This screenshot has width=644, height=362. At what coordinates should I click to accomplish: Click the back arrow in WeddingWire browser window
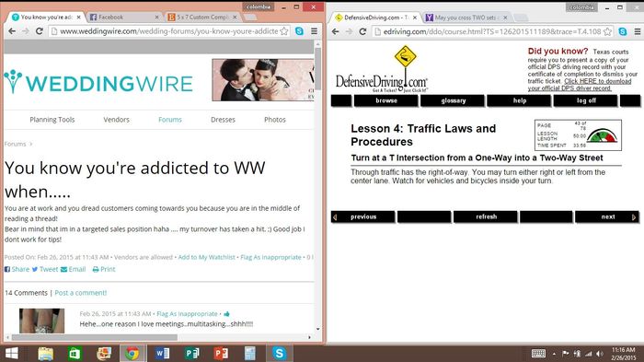[12, 31]
